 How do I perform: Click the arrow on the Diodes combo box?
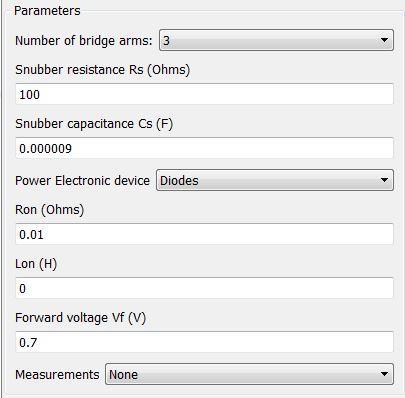click(384, 180)
